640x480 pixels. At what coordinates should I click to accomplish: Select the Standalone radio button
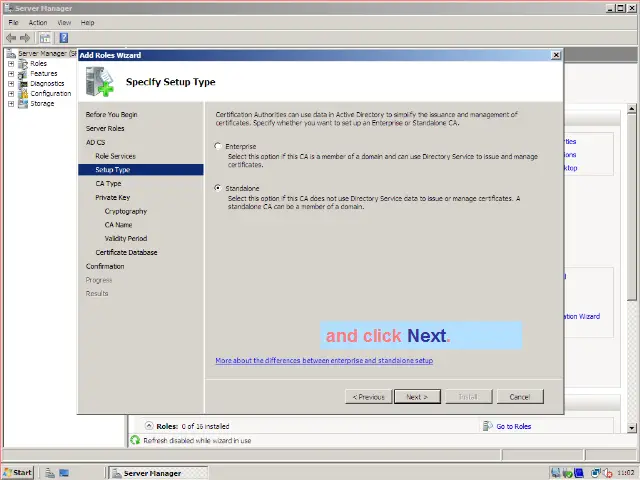tap(219, 188)
